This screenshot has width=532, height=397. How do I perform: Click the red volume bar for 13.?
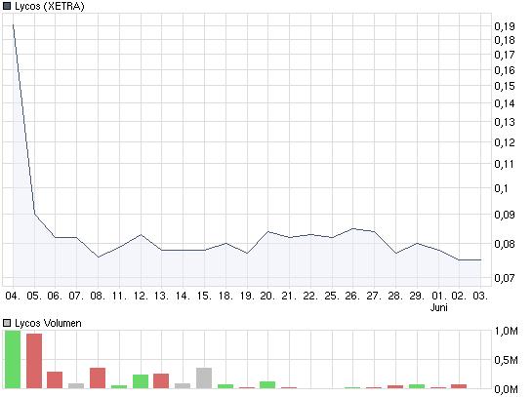[161, 381]
